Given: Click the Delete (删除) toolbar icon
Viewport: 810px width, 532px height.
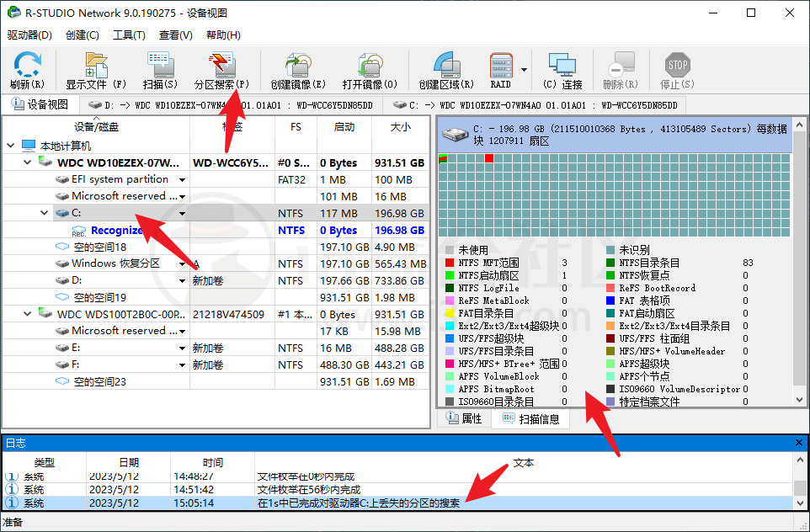Looking at the screenshot, I should point(621,71).
